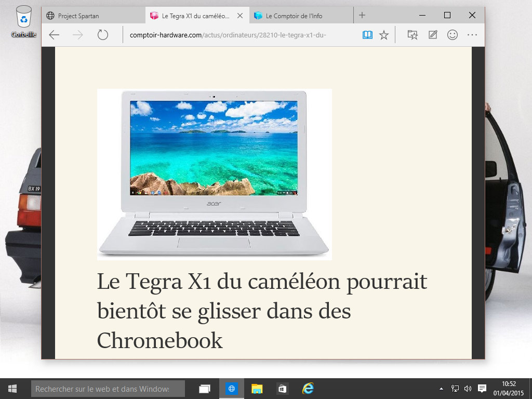Adjust system volume in the tray
This screenshot has width=532, height=399.
tap(467, 388)
